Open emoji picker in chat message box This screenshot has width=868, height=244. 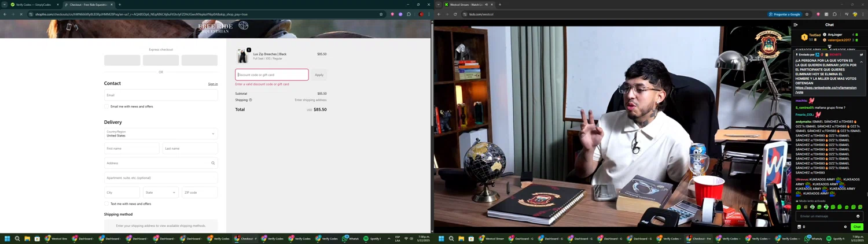coord(858,216)
